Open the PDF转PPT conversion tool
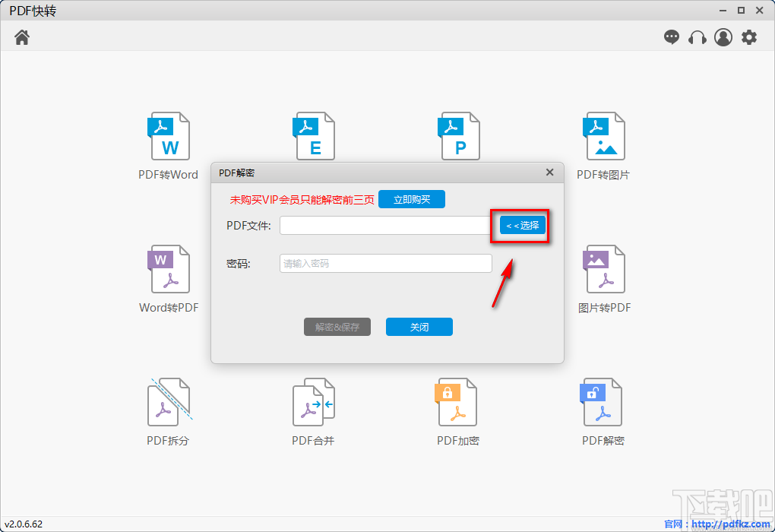The height and width of the screenshot is (532, 775). point(459,137)
